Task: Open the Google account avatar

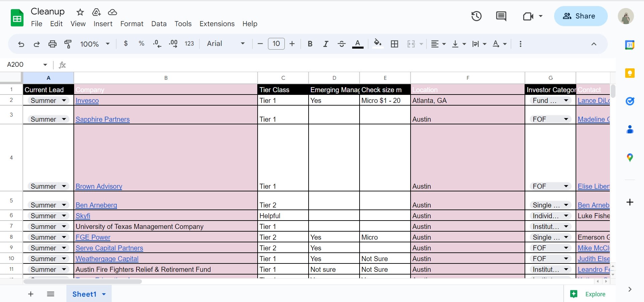Action: tap(626, 16)
